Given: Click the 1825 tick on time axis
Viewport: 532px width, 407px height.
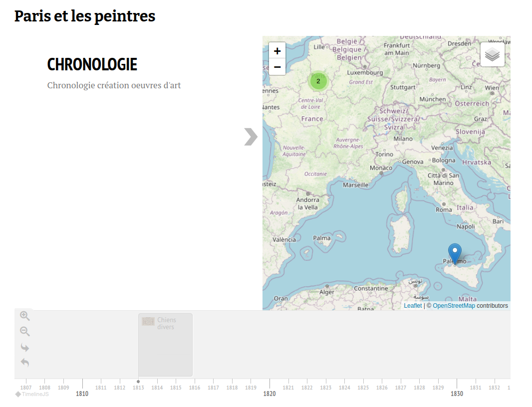Looking at the screenshot, I should point(363,388).
